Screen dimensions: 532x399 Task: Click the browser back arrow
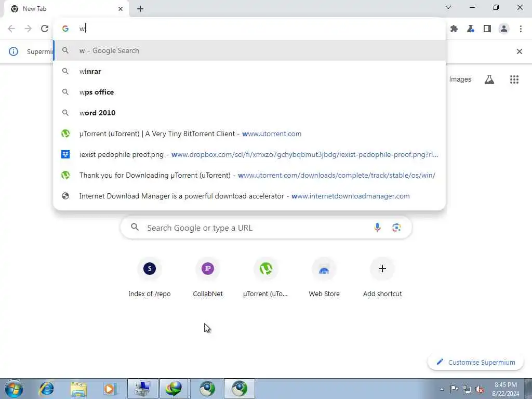[x=11, y=29]
